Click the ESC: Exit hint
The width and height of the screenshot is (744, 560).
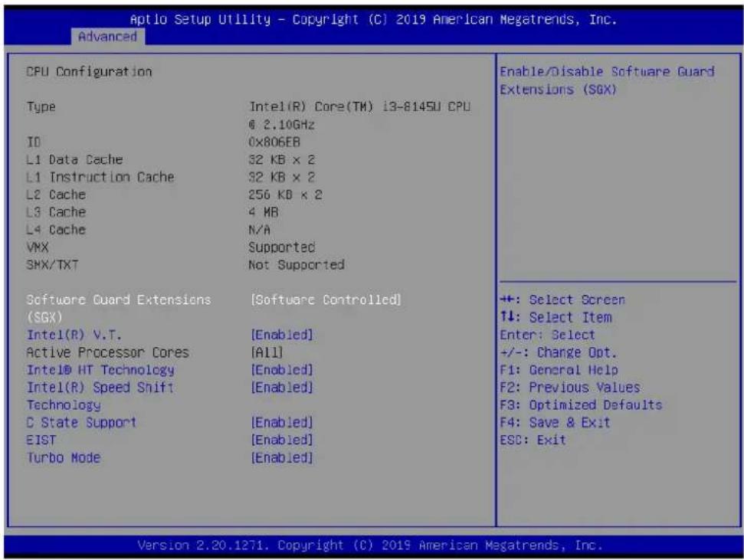click(x=533, y=440)
